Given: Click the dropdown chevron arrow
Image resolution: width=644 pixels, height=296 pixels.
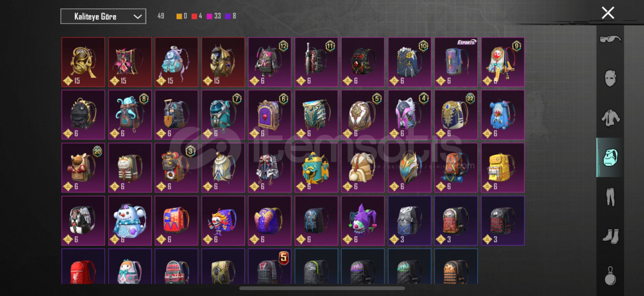Looking at the screenshot, I should (x=138, y=16).
